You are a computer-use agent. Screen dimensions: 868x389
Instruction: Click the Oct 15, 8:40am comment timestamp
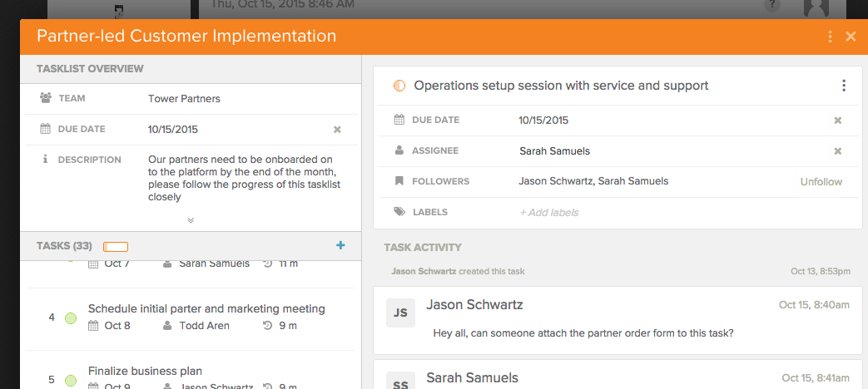pyautogui.click(x=814, y=305)
